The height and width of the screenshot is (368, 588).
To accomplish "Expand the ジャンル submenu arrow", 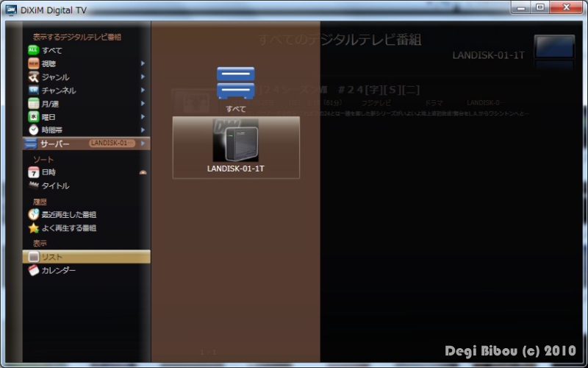I will tap(143, 77).
